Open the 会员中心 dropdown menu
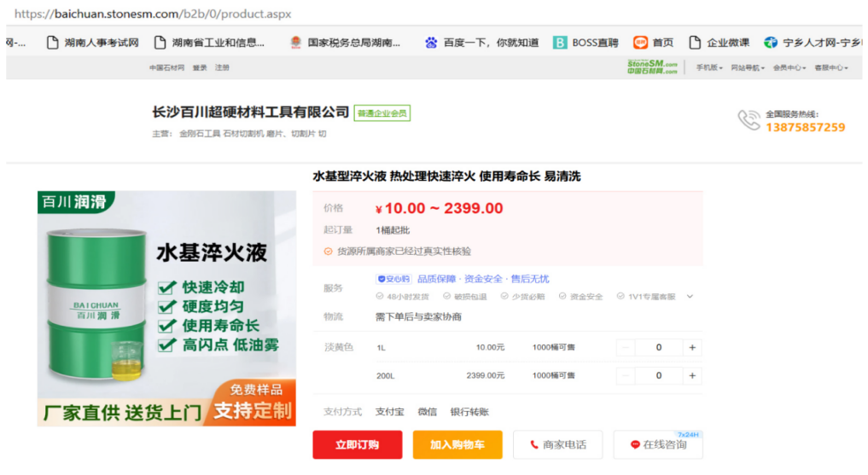 pos(788,67)
